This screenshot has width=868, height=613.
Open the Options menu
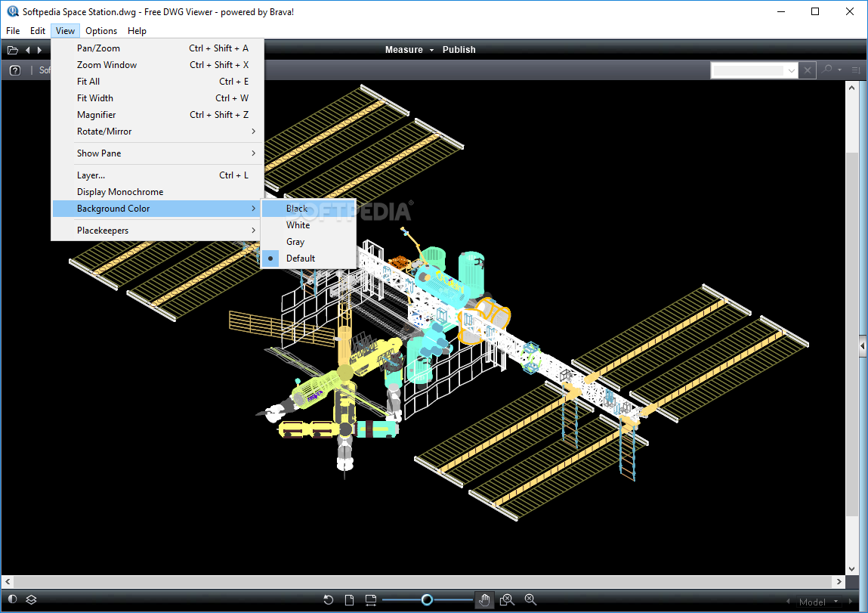click(x=101, y=31)
